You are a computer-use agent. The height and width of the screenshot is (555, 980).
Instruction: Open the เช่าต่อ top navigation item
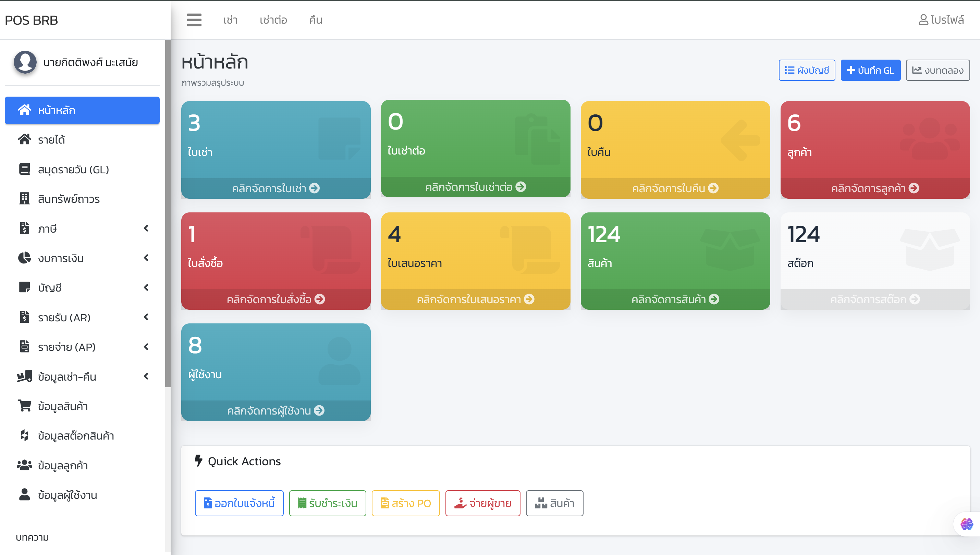point(273,20)
